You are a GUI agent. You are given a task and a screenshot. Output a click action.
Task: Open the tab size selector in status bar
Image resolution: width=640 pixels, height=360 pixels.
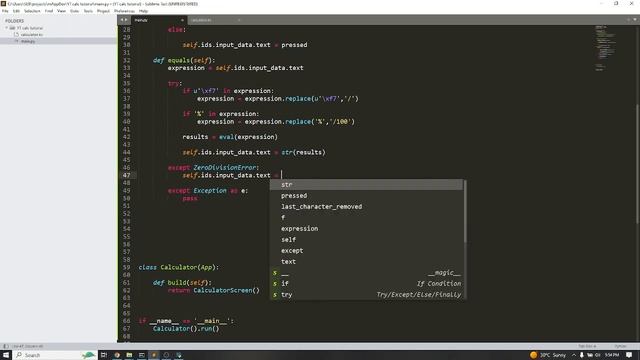[587, 346]
